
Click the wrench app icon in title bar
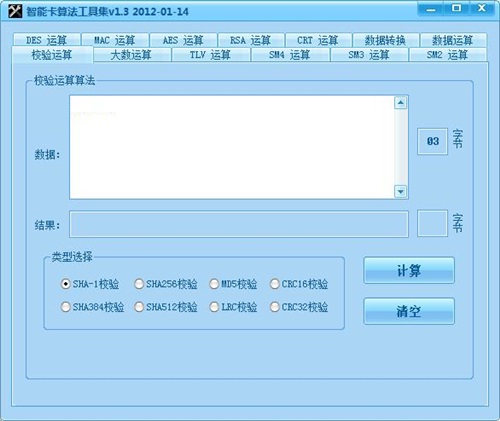(x=15, y=12)
